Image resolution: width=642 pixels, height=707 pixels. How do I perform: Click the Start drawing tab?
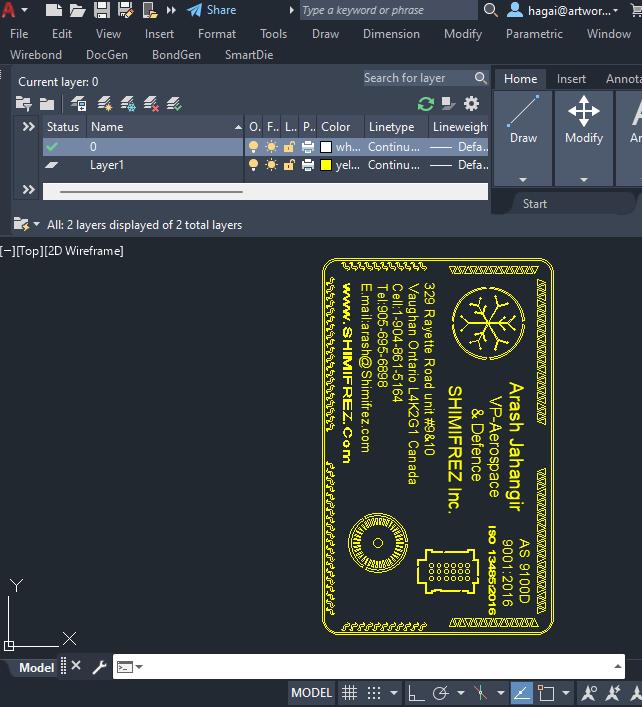tap(535, 204)
